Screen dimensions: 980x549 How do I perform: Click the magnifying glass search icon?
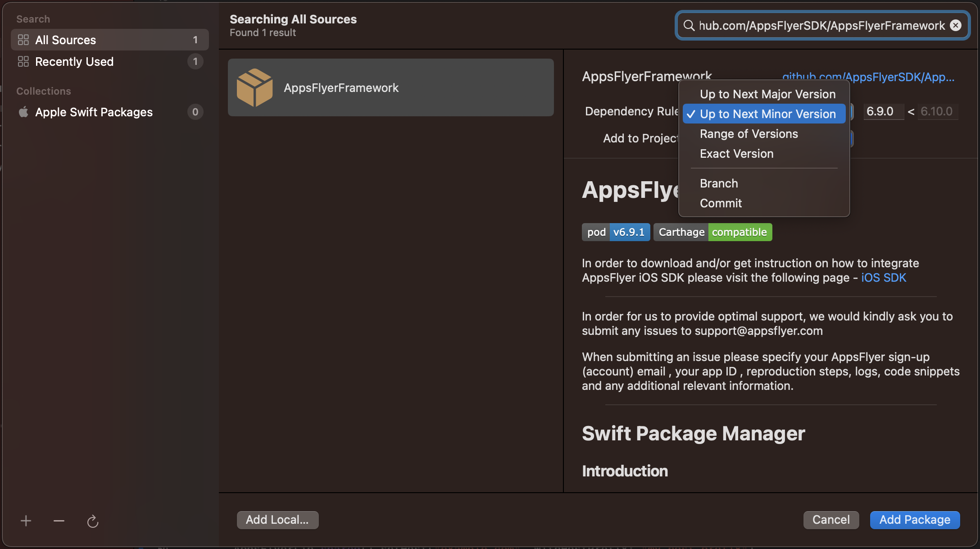click(689, 26)
